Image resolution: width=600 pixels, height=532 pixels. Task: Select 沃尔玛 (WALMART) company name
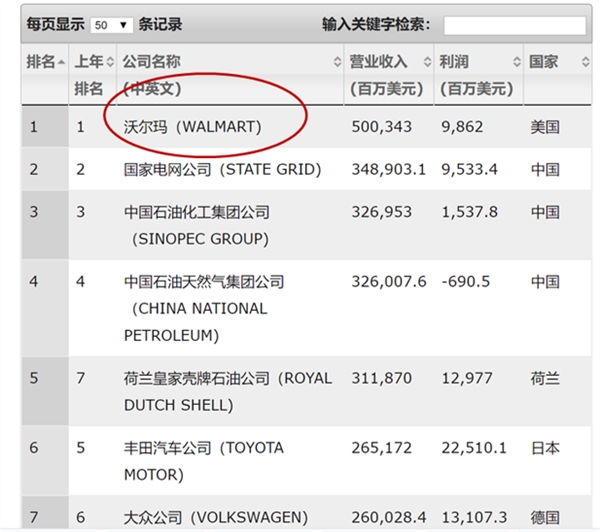pos(191,127)
